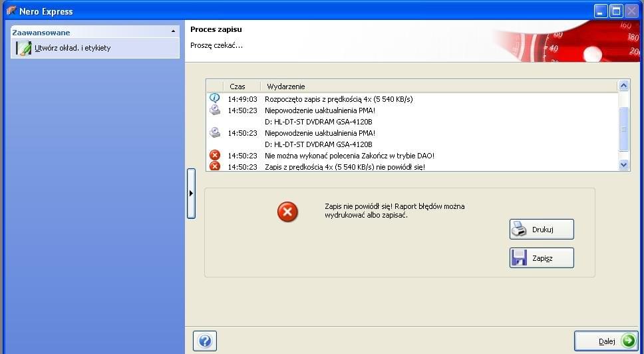The height and width of the screenshot is (354, 644).
Task: Click the 'Proces zapisu' heading
Action: coord(216,29)
